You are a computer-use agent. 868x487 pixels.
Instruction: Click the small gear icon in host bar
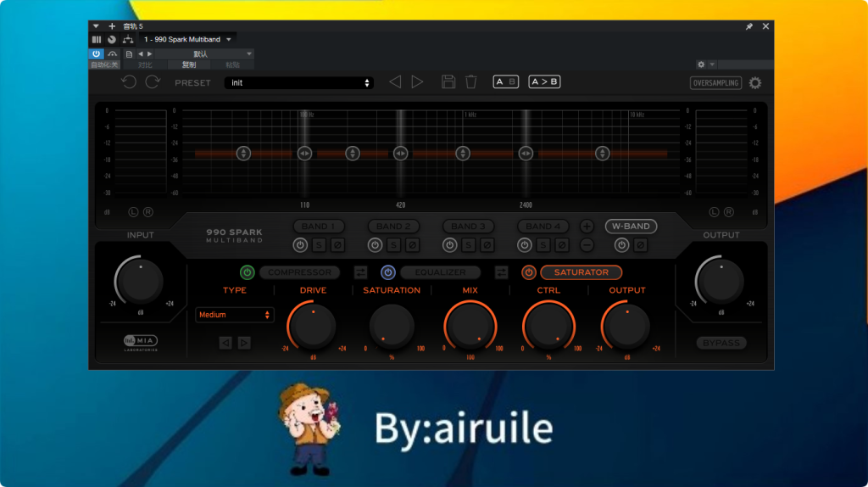701,64
